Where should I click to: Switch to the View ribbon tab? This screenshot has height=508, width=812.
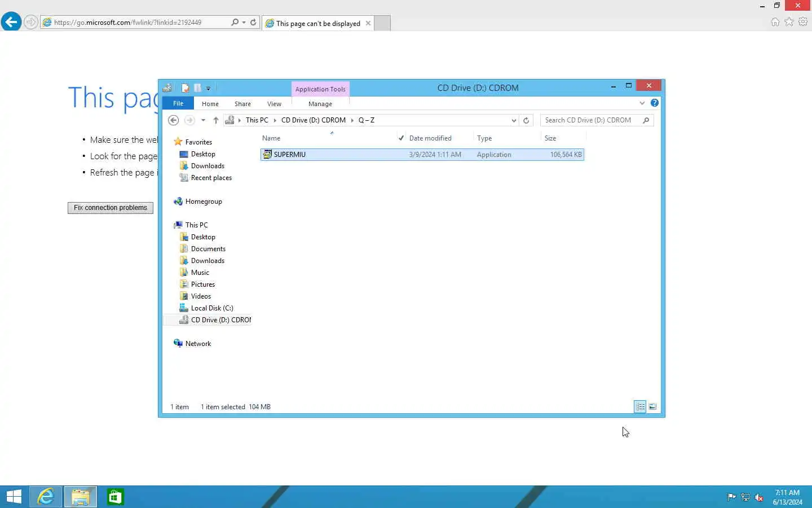[x=275, y=104]
